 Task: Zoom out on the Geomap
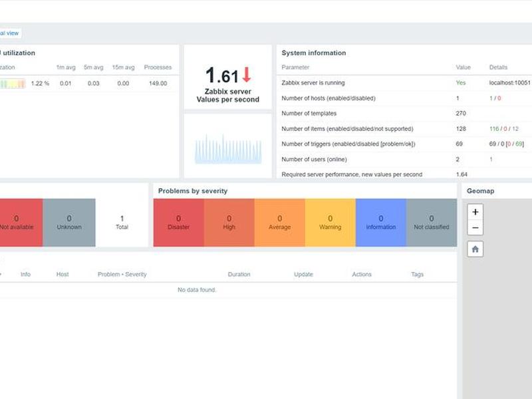pos(475,227)
